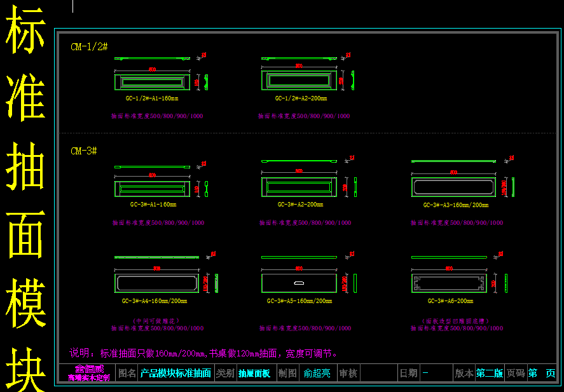Click the CM-1/2# section heading
The width and height of the screenshot is (564, 392).
(89, 47)
